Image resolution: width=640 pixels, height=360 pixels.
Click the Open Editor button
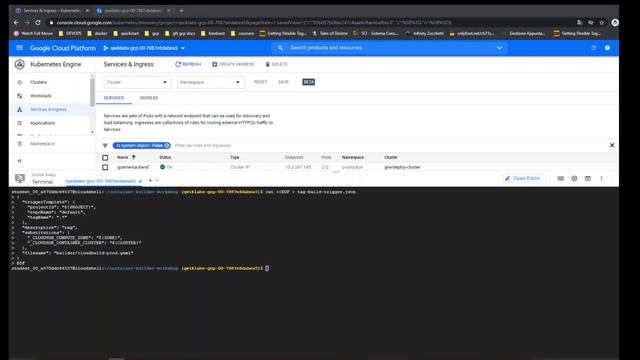[522, 178]
